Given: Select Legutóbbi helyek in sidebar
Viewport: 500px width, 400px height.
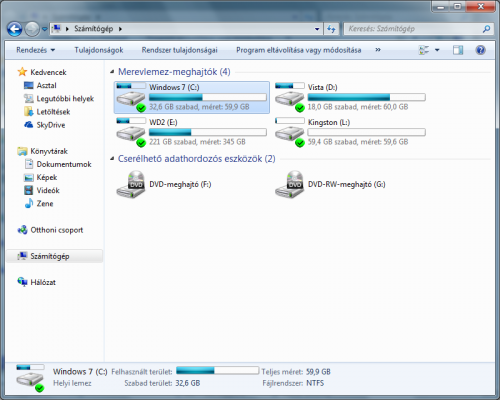Looking at the screenshot, I should (x=65, y=99).
